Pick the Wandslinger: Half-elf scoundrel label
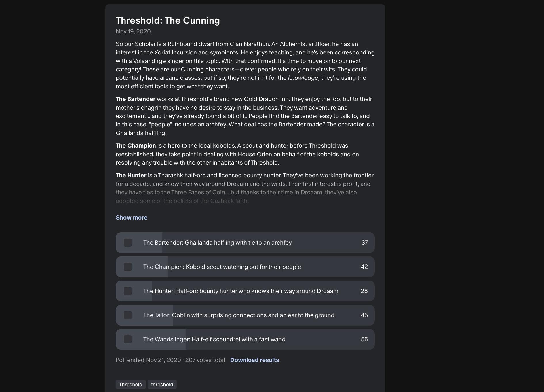 214,339
